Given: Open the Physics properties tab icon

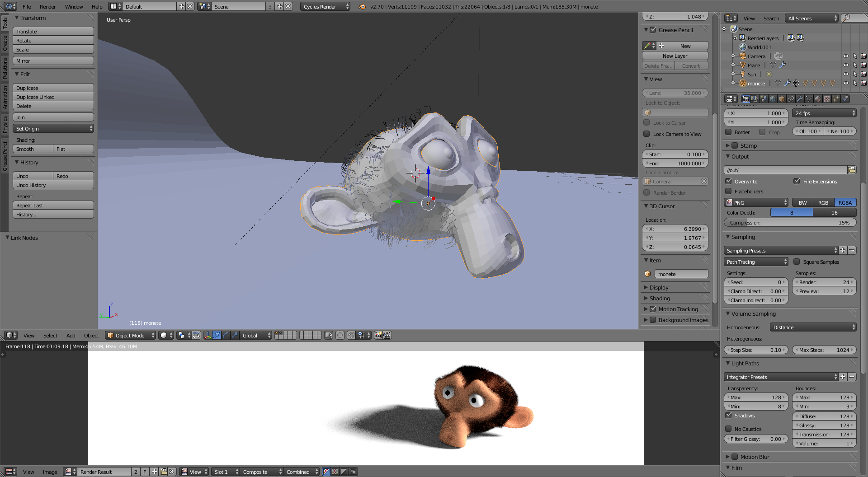Looking at the screenshot, I should 845,99.
